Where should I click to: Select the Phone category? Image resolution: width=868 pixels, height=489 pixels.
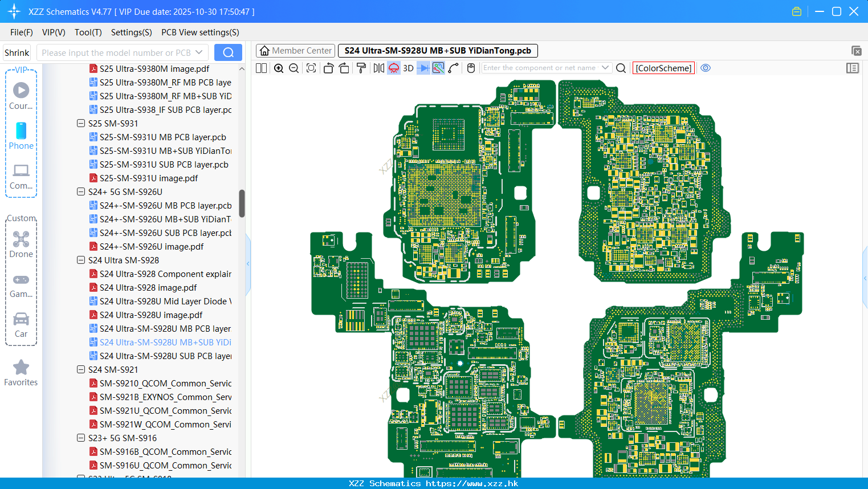21,136
